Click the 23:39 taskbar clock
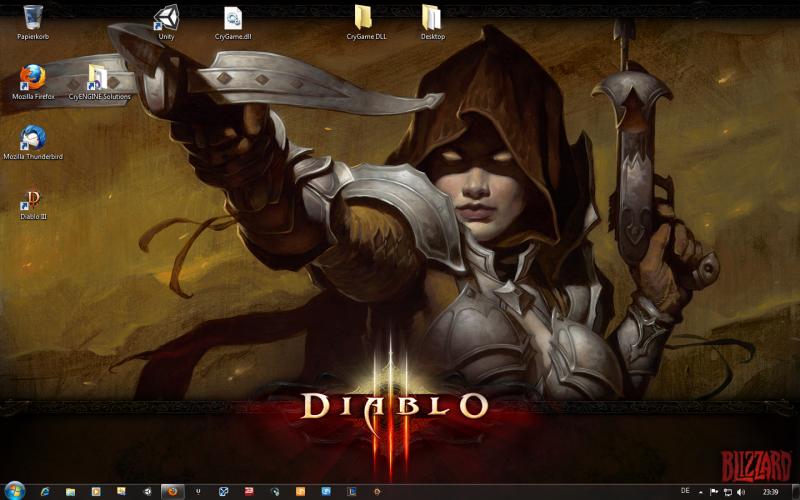Screen dimensions: 800x500 (770, 492)
